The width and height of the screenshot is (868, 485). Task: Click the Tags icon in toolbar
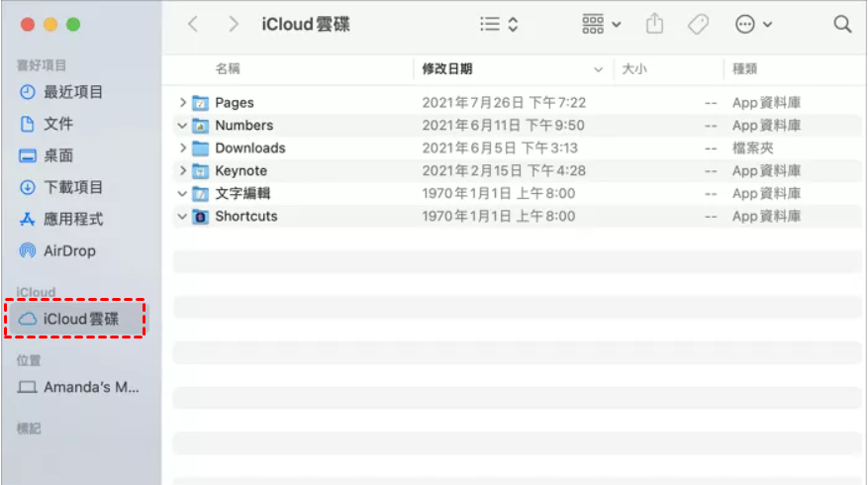point(699,24)
